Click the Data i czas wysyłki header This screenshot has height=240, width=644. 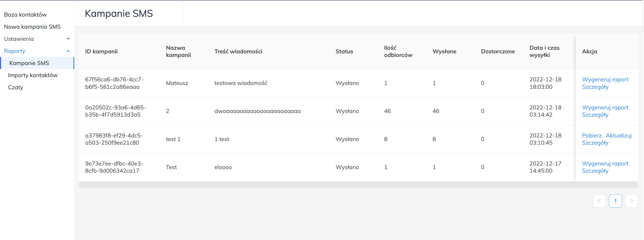coord(544,52)
